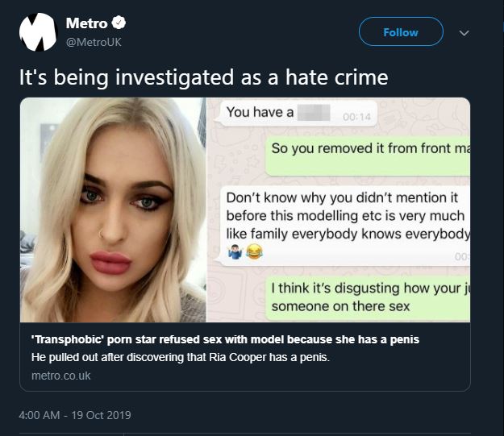This screenshot has width=504, height=436.
Task: Click the article description about Ria Cooper
Action: click(181, 357)
